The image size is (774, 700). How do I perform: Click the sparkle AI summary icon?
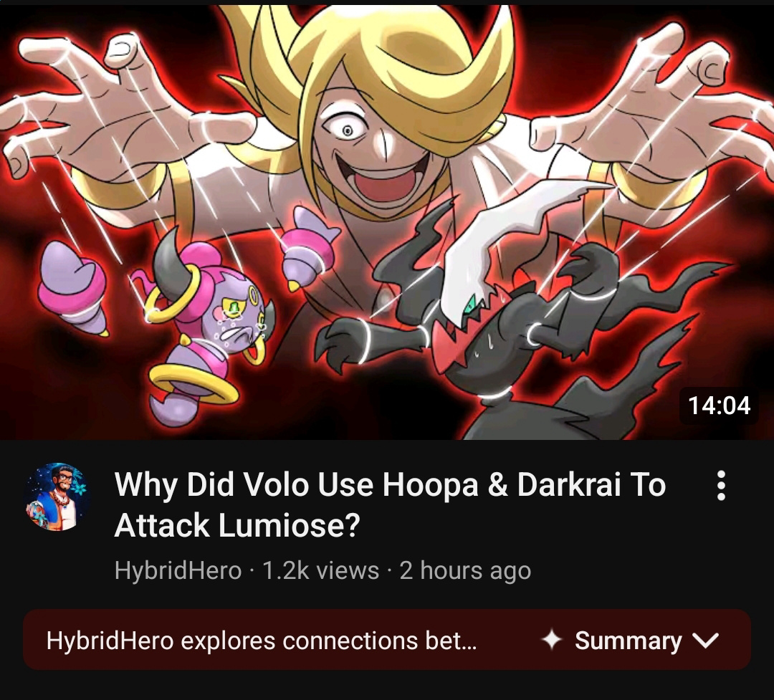tap(551, 641)
